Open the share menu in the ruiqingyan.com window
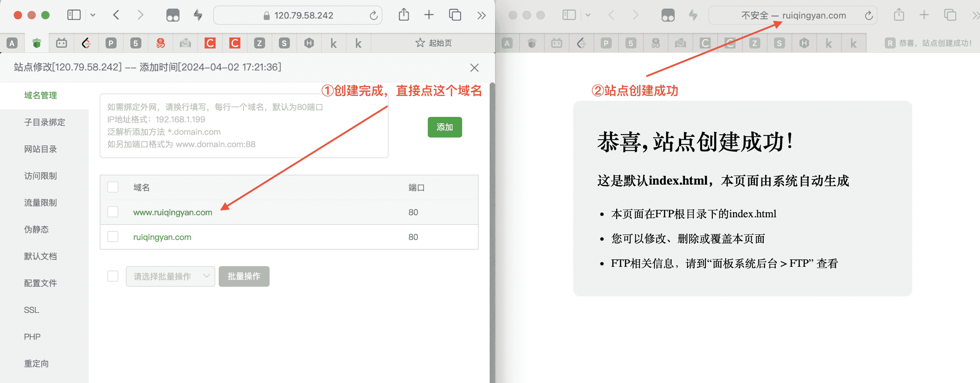 click(899, 15)
